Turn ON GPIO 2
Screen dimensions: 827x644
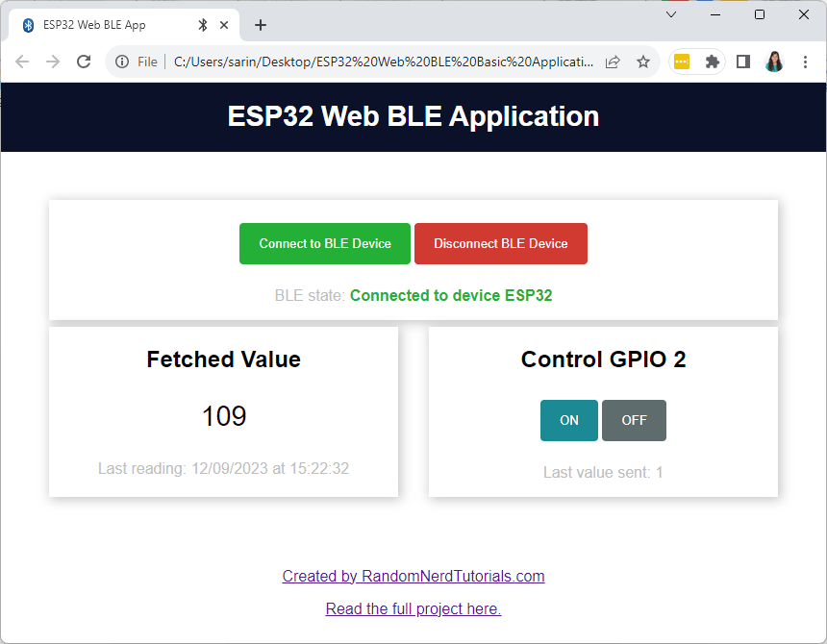click(x=568, y=420)
